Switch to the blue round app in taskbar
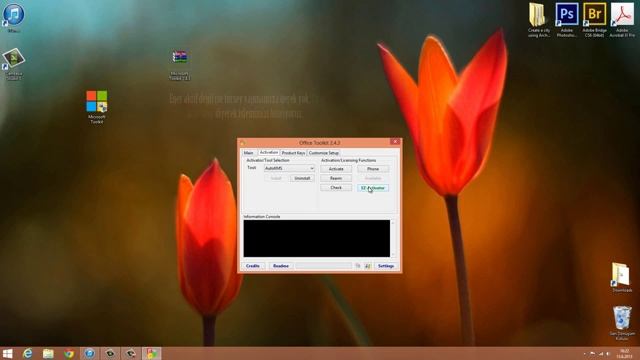 click(89, 353)
